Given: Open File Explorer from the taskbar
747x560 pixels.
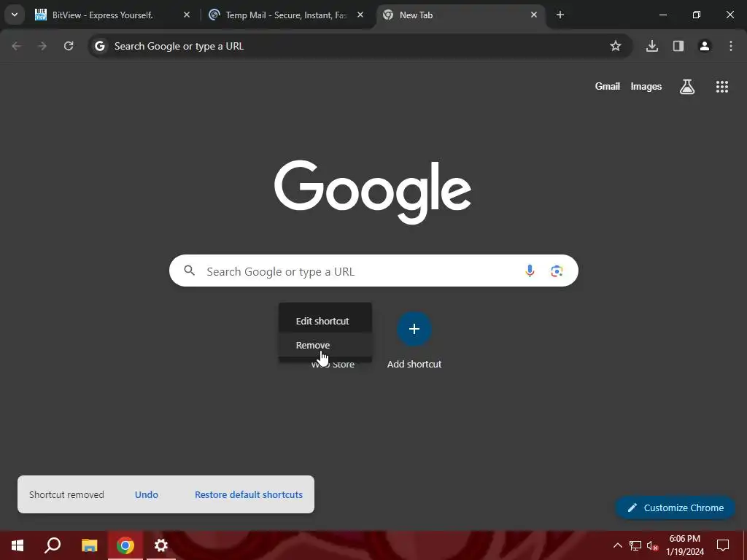Looking at the screenshot, I should pos(89,545).
